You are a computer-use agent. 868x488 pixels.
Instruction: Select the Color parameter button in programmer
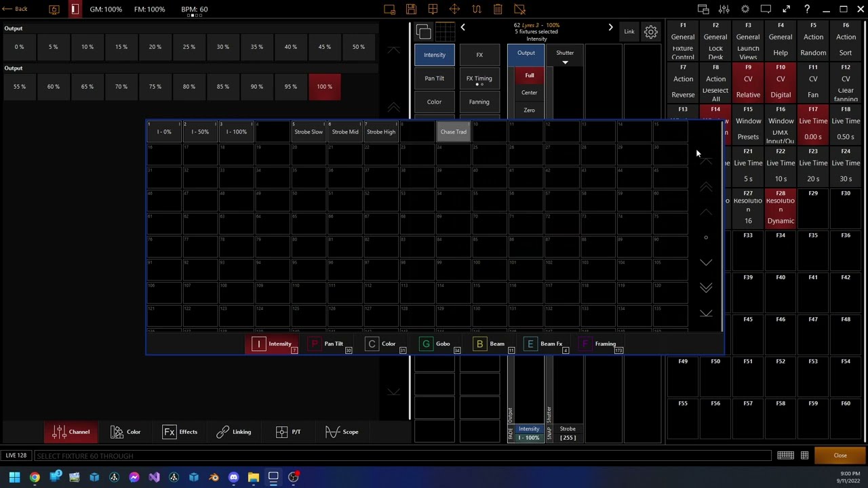(x=435, y=102)
